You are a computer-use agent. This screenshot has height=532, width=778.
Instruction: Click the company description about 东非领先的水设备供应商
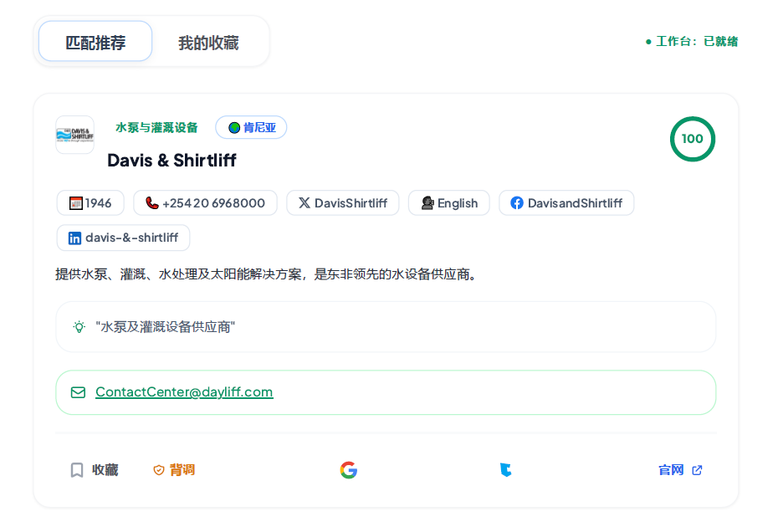pyautogui.click(x=268, y=274)
